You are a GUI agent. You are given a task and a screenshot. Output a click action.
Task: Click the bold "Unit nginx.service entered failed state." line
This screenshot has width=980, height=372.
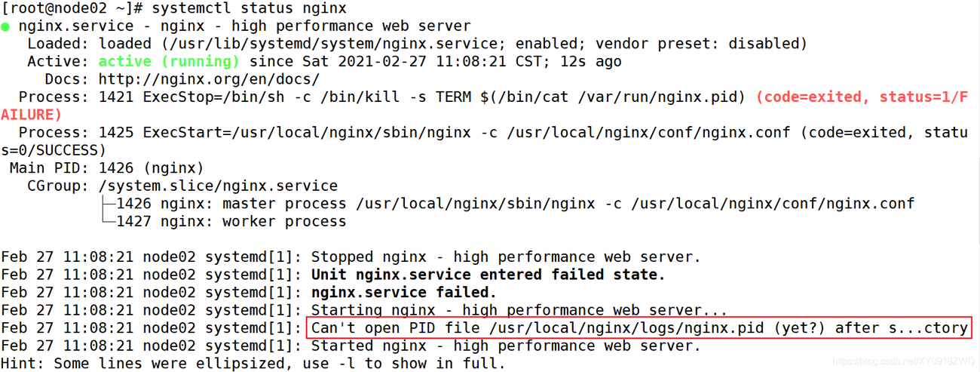[488, 275]
